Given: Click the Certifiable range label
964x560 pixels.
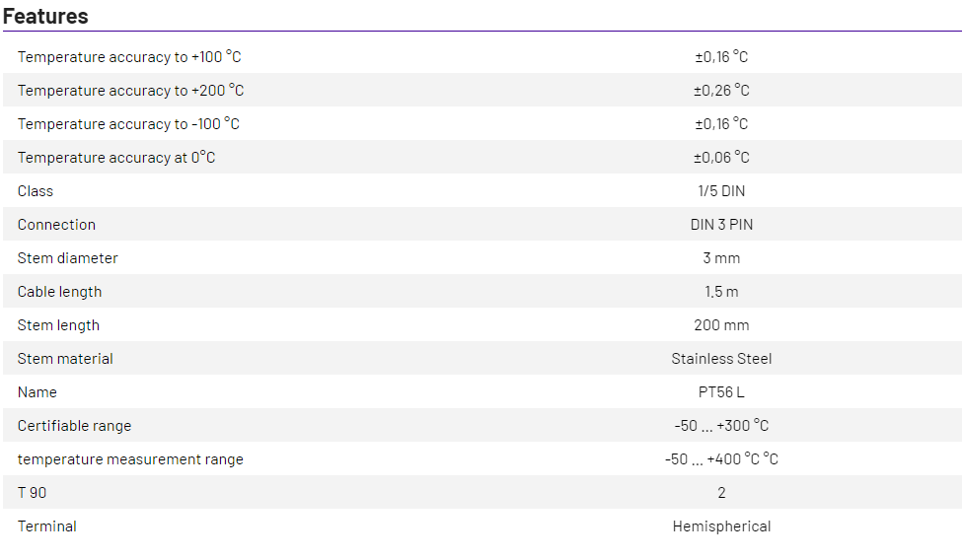Looking at the screenshot, I should pos(74,426).
